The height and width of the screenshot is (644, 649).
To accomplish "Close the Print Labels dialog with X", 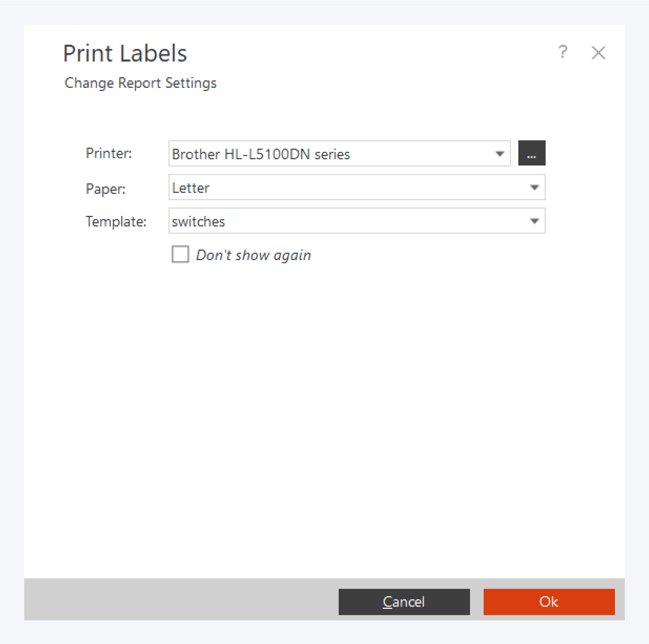I will (x=598, y=53).
